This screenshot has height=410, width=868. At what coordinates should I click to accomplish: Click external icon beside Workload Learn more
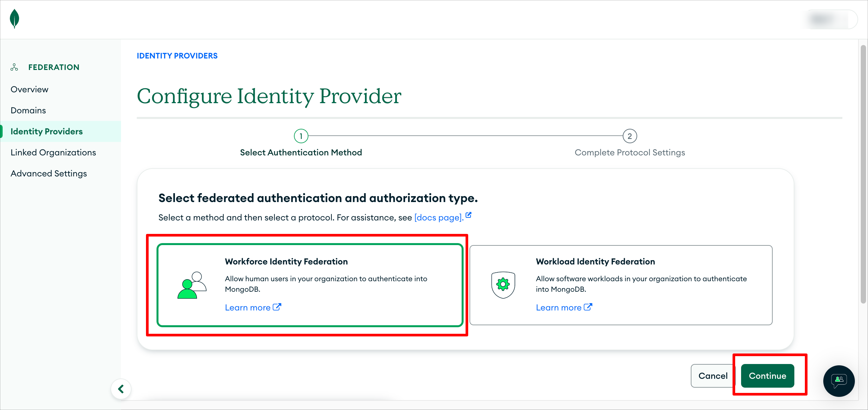pyautogui.click(x=588, y=307)
